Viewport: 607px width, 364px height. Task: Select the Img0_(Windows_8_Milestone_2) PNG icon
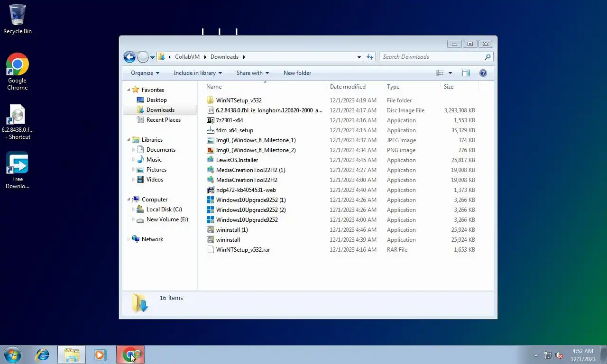[x=211, y=150]
